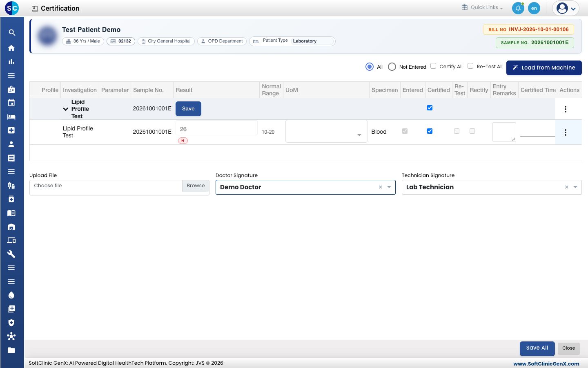588x368 pixels.
Task: Switch language using the en button
Action: 534,8
